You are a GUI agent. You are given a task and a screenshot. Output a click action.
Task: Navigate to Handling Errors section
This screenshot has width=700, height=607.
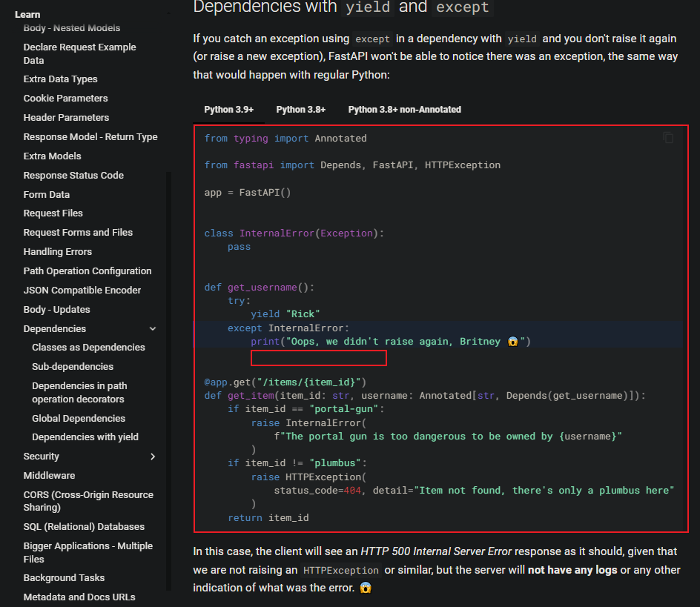click(x=58, y=252)
